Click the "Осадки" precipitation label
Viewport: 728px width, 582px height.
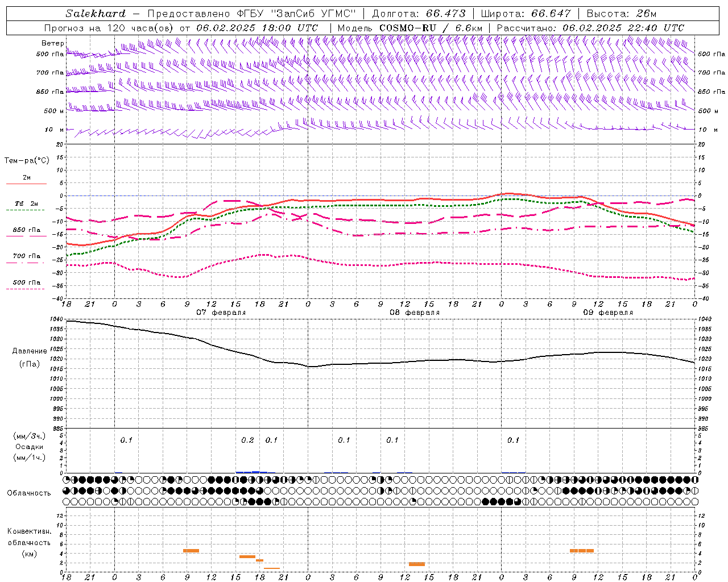pyautogui.click(x=30, y=447)
